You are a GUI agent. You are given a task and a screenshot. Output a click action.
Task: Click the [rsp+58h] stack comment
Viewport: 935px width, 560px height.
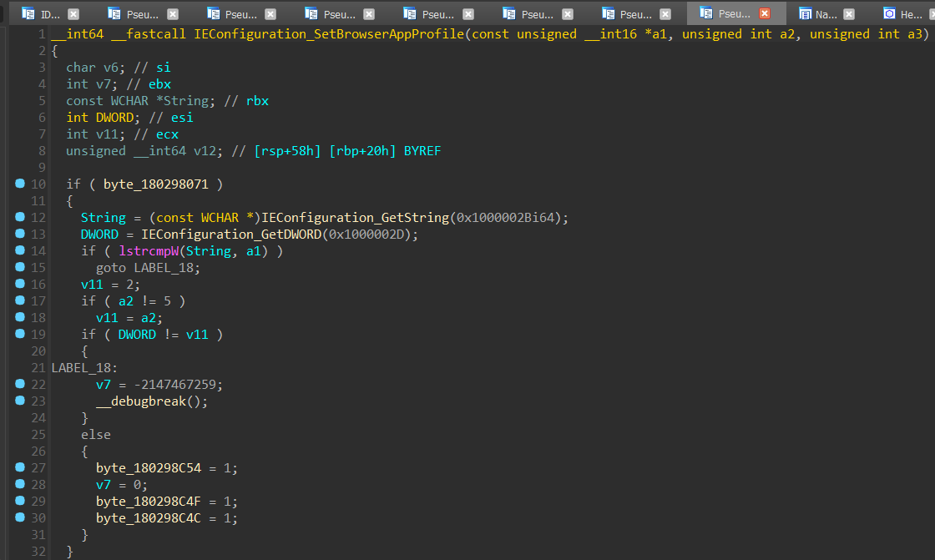287,151
